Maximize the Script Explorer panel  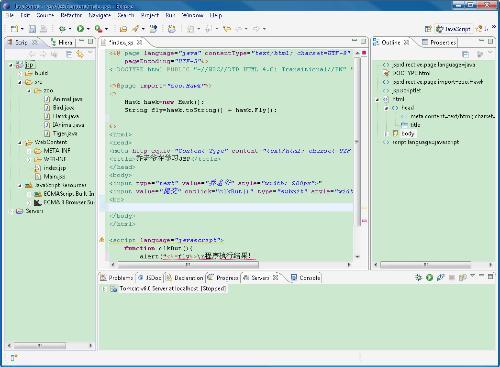click(90, 42)
